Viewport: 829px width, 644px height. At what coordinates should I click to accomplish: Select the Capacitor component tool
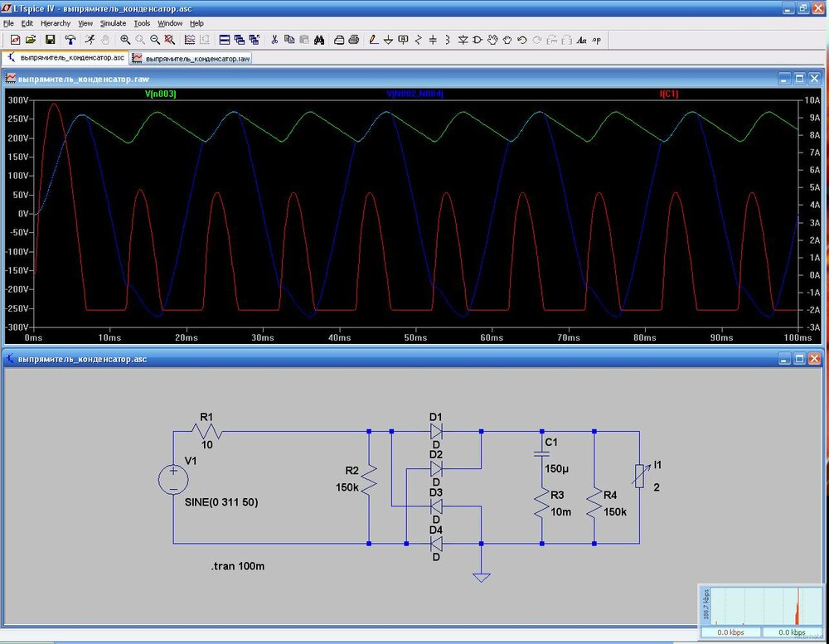(x=433, y=40)
